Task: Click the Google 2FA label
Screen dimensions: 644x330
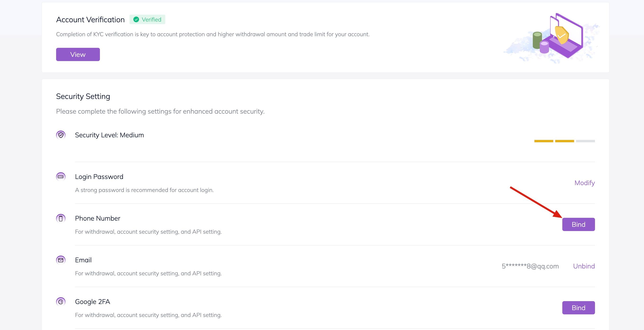Action: point(93,302)
